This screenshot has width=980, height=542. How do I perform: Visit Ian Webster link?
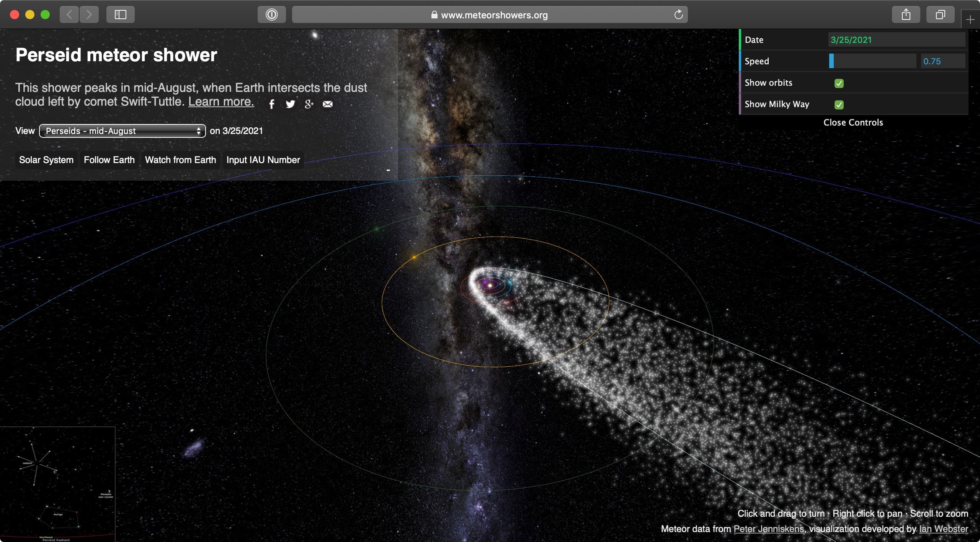click(944, 529)
